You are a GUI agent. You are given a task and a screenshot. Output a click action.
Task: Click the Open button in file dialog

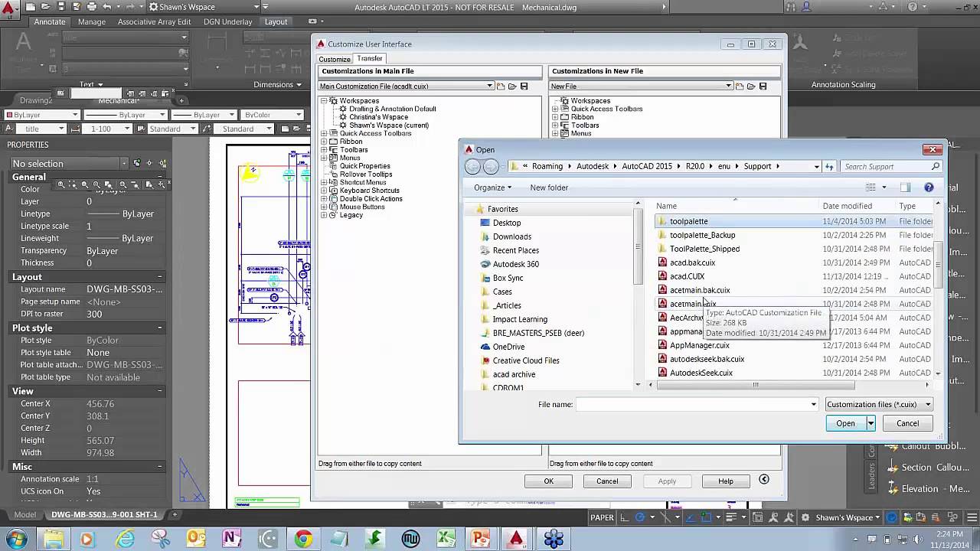[845, 423]
